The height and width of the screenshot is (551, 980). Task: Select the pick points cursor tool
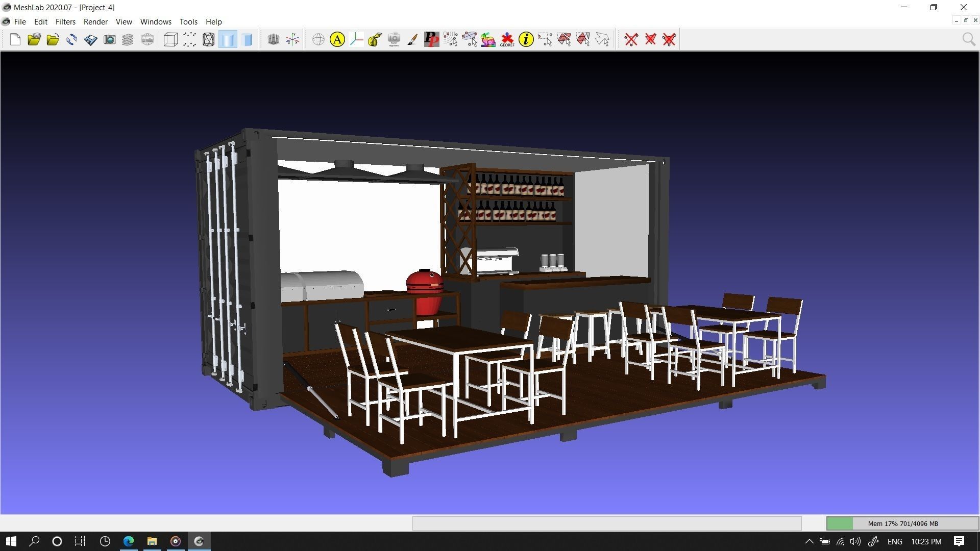tap(450, 39)
